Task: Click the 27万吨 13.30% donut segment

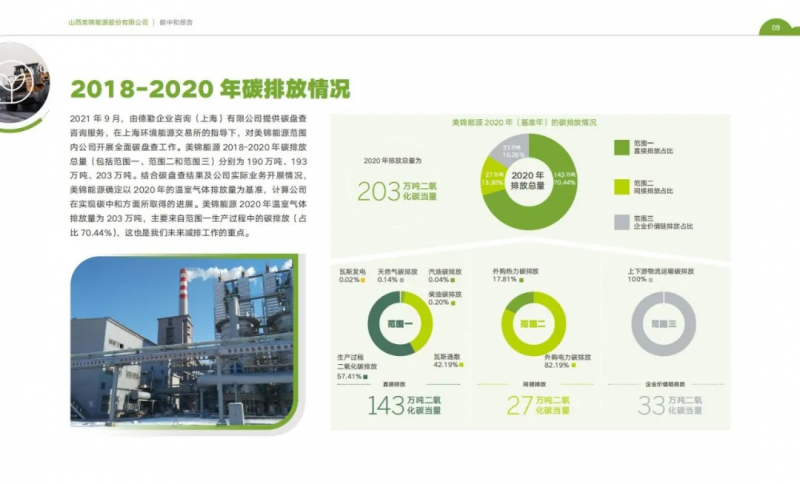Action: coord(493,179)
